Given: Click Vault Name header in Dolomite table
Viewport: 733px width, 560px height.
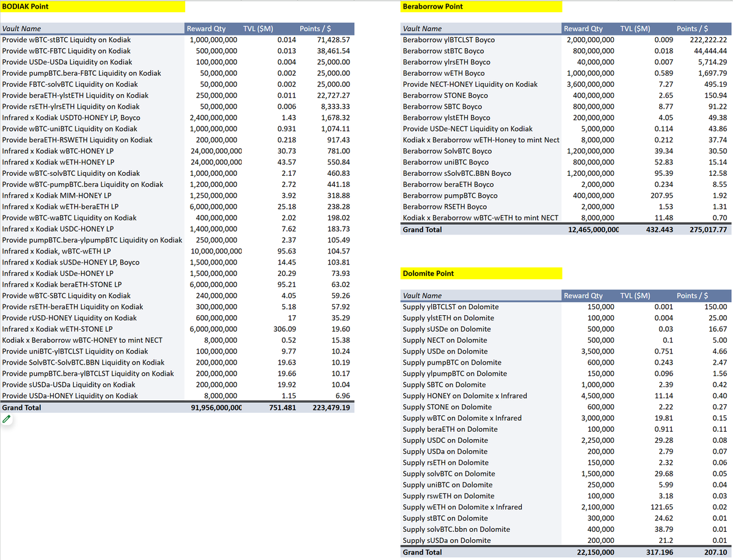Looking at the screenshot, I should (422, 296).
